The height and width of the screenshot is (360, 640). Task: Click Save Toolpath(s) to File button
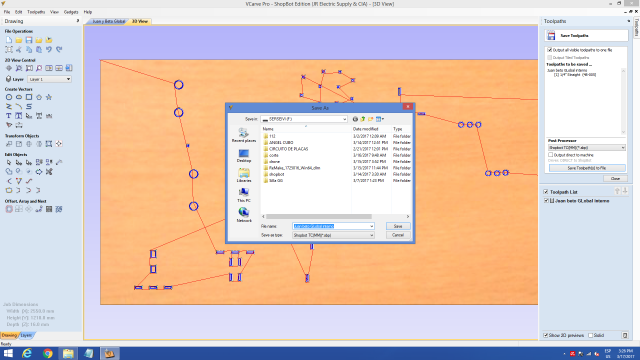coord(587,168)
